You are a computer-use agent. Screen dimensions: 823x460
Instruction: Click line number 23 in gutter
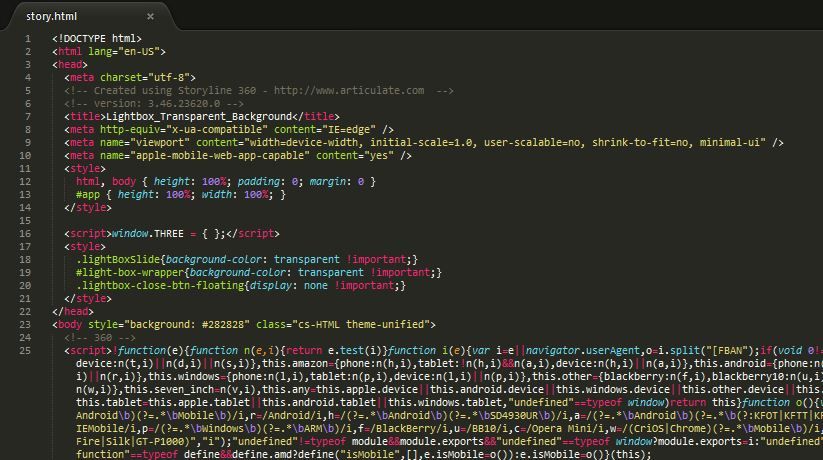click(x=25, y=325)
